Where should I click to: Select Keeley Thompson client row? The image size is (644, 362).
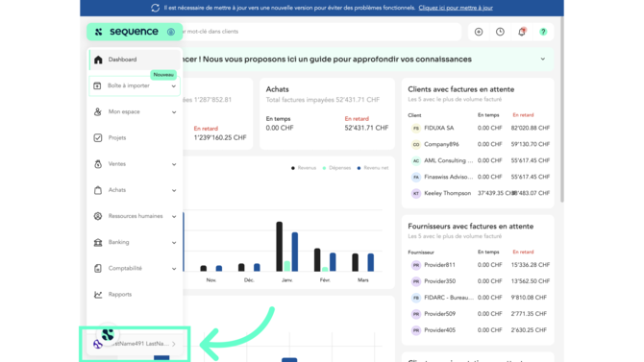pyautogui.click(x=479, y=193)
